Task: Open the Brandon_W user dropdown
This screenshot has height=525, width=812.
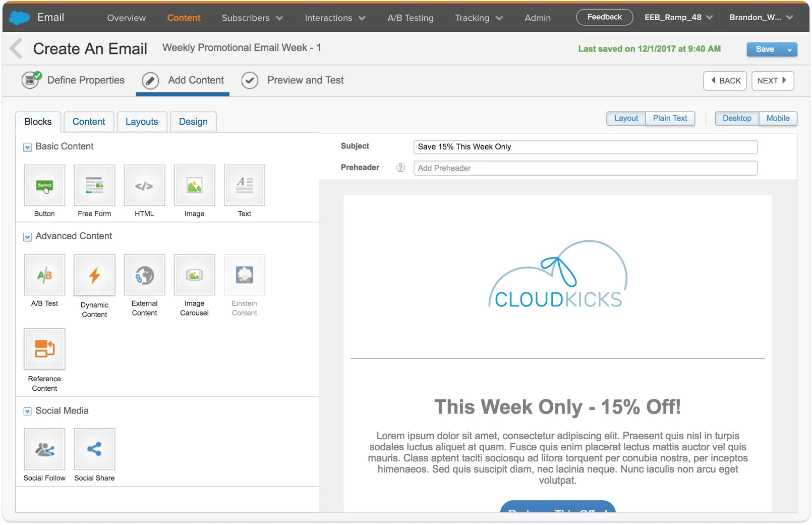Action: pyautogui.click(x=761, y=17)
